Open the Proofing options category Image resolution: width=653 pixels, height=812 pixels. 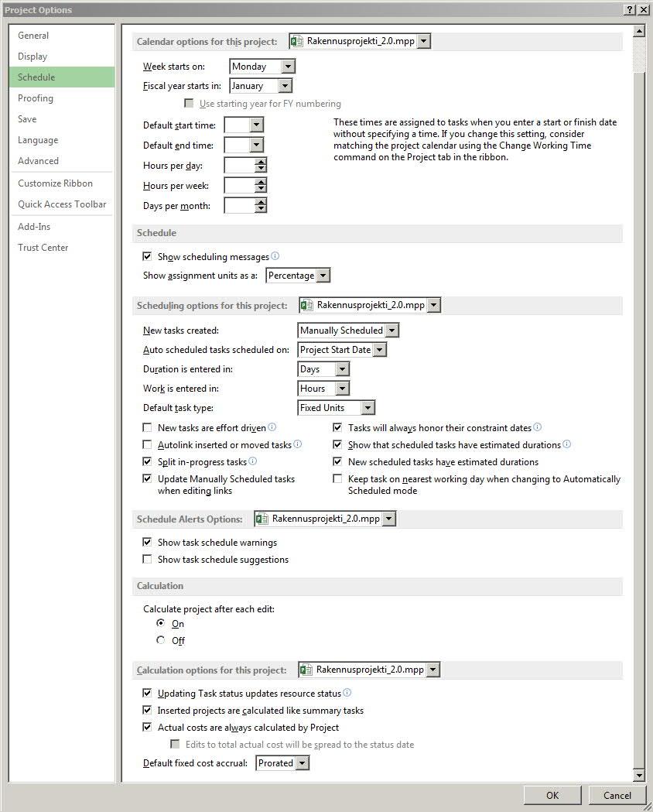coord(62,98)
